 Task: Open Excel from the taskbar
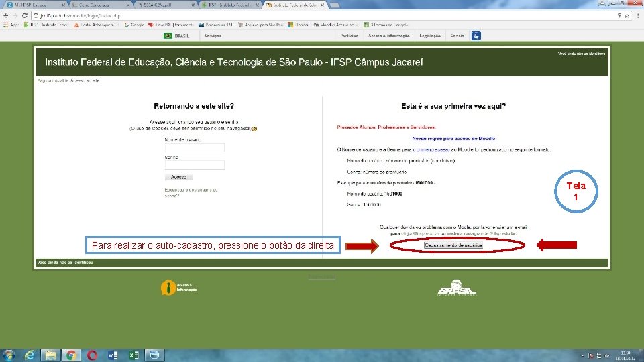coord(134,355)
